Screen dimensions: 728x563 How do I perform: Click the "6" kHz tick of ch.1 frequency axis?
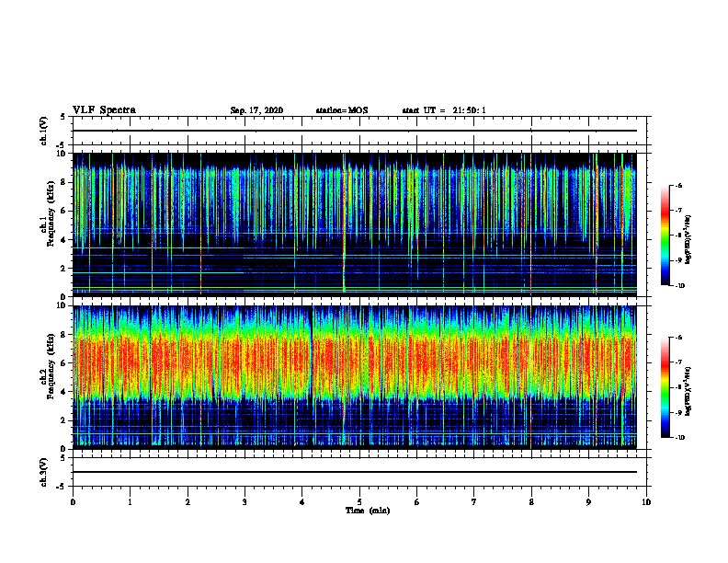[x=64, y=211]
